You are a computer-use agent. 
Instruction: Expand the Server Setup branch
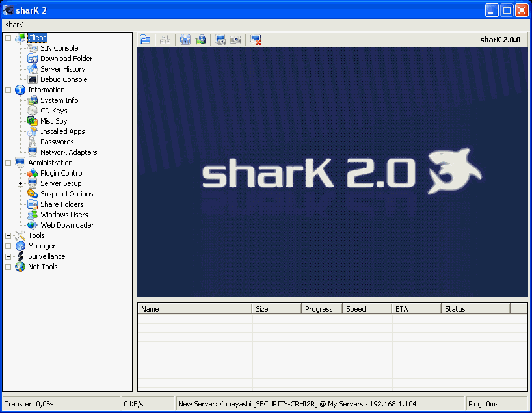click(20, 183)
